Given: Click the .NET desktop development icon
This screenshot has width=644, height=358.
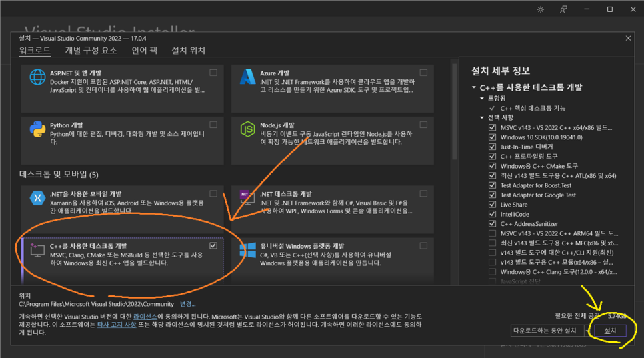Looking at the screenshot, I should (x=247, y=198).
